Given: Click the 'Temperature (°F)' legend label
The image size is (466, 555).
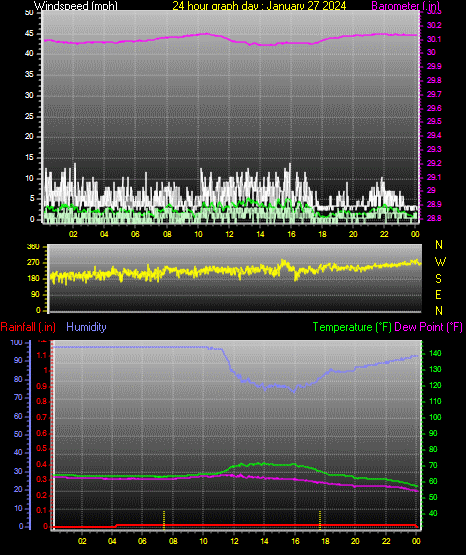Looking at the screenshot, I should coord(352,327).
